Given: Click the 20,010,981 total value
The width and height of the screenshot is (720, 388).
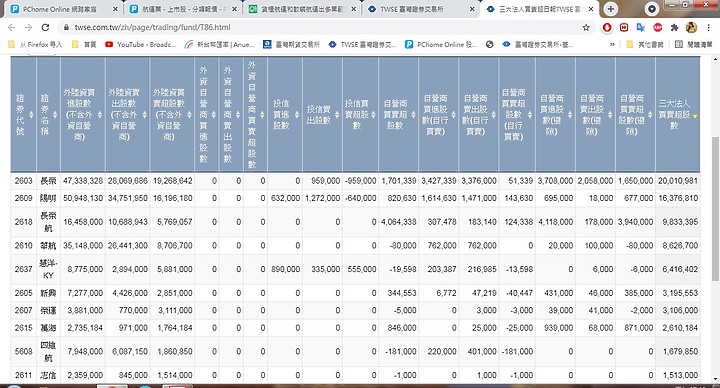Looking at the screenshot, I should click(678, 181).
